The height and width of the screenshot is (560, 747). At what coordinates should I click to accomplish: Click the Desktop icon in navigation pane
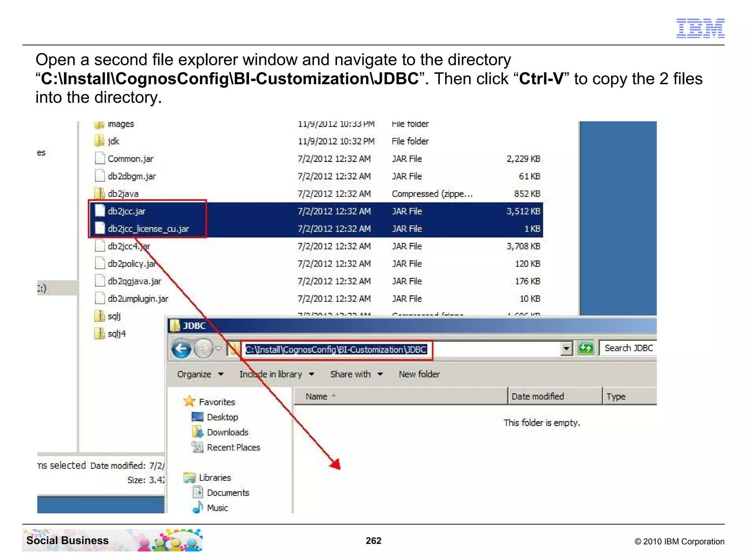[198, 416]
